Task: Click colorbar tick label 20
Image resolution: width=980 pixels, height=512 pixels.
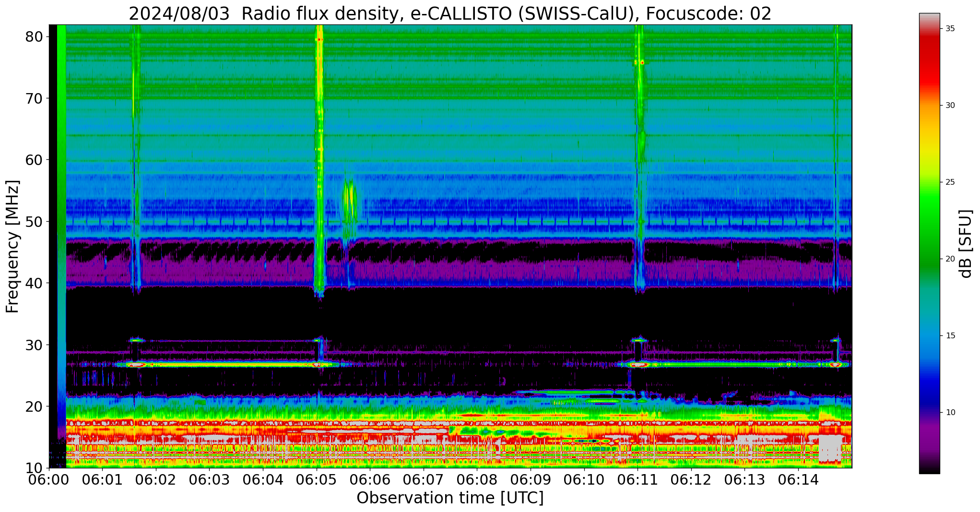Action: 950,259
